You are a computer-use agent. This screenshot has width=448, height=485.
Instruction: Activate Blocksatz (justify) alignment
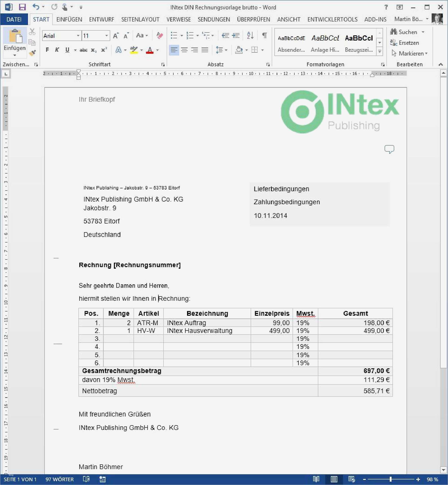[x=205, y=50]
